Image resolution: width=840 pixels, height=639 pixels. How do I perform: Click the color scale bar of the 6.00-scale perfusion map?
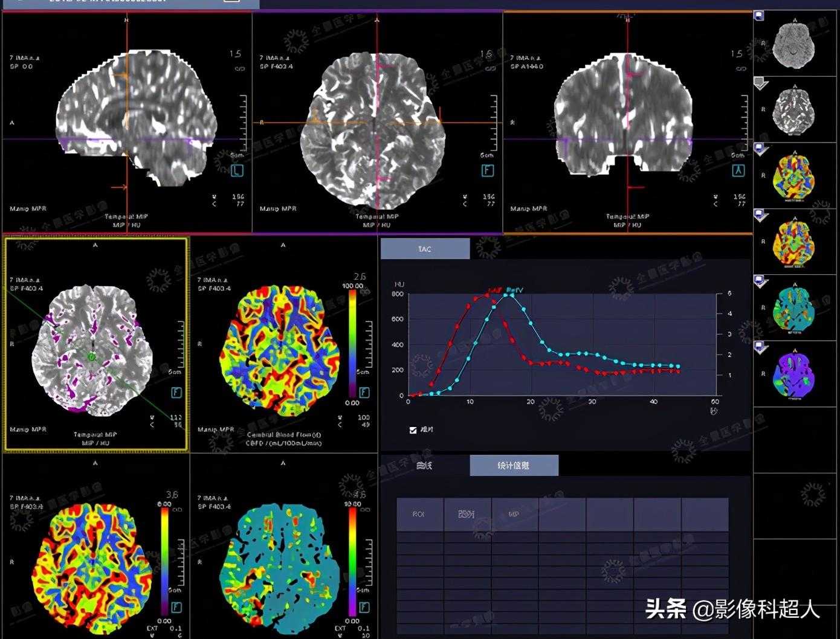165,561
